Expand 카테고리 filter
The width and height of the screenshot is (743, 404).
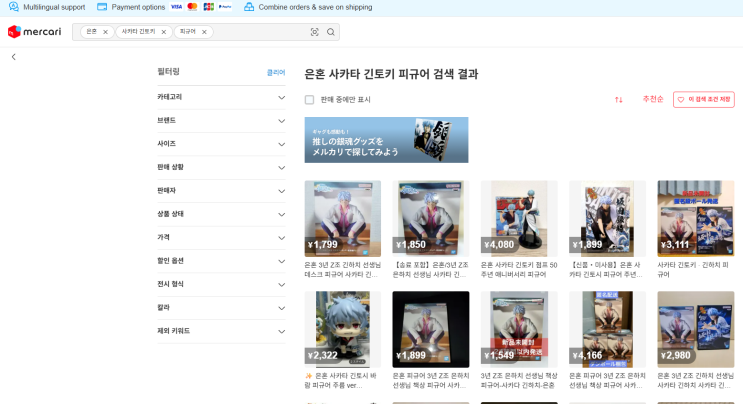(221, 97)
